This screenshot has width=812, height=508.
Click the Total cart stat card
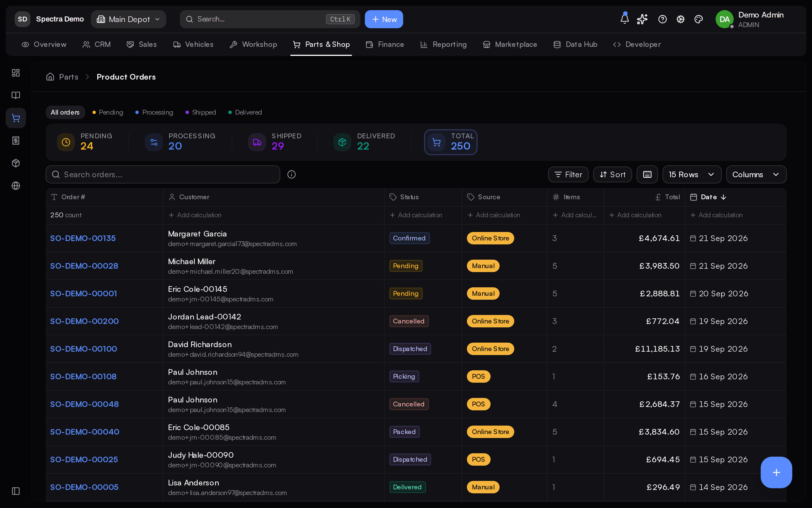pos(450,142)
